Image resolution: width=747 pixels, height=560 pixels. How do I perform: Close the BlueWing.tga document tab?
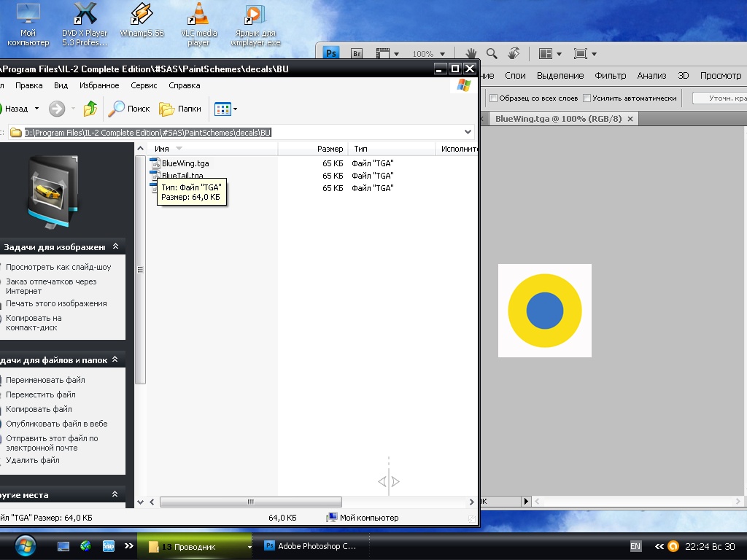[630, 119]
